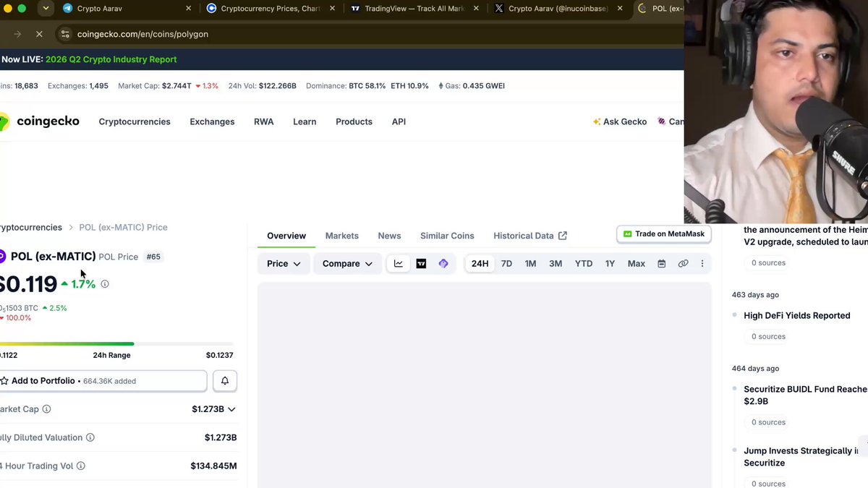Viewport: 868px width, 488px height.
Task: Click the 24 Hour Trading Vol info icon
Action: (81, 466)
